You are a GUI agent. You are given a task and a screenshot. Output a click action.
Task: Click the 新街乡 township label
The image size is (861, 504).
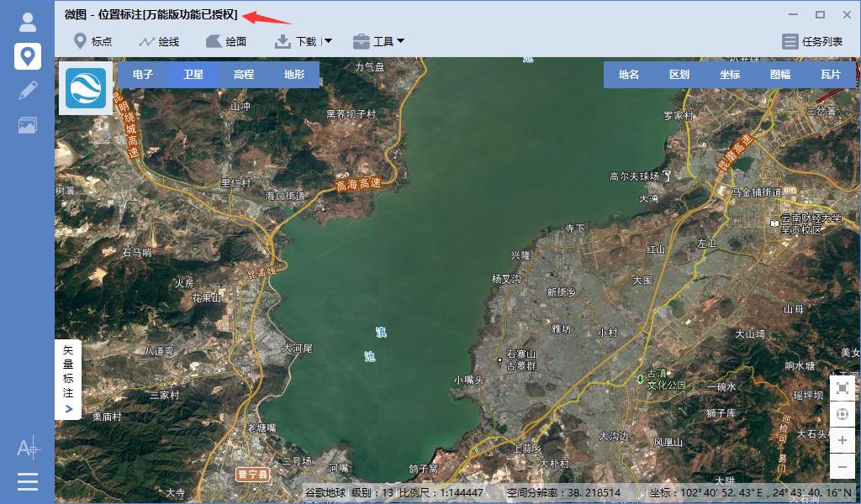click(x=561, y=292)
